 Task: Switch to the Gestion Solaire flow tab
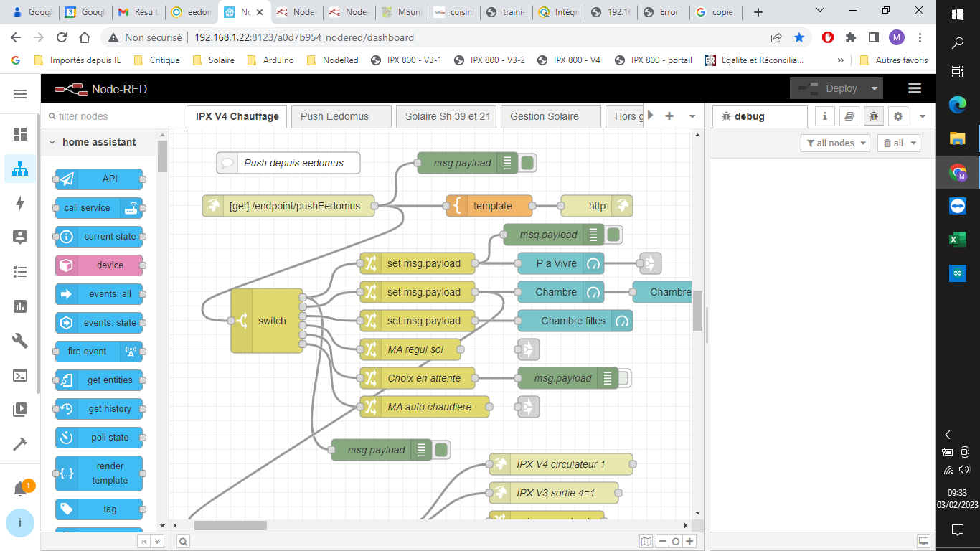[544, 116]
